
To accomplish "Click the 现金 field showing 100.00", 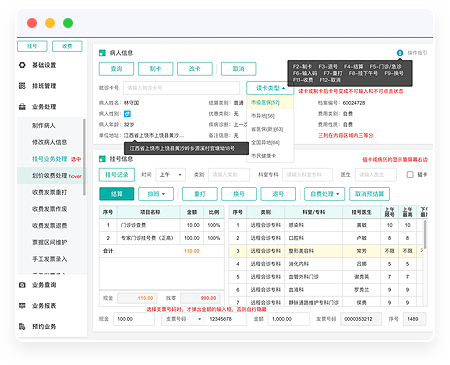I will 134,319.
